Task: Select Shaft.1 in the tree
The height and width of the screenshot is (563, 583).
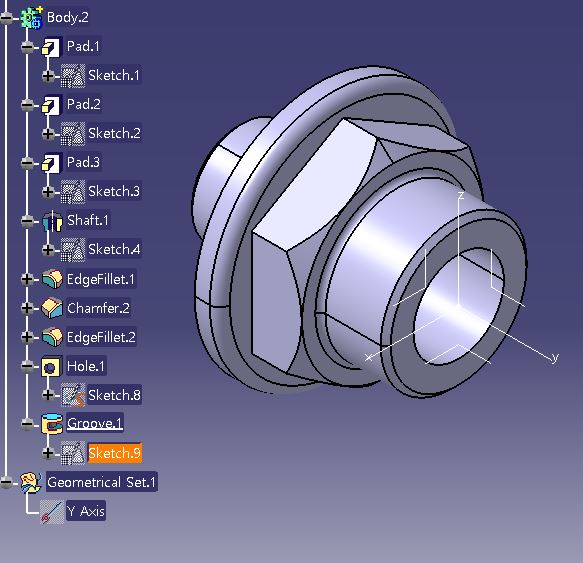Action: [x=88, y=220]
